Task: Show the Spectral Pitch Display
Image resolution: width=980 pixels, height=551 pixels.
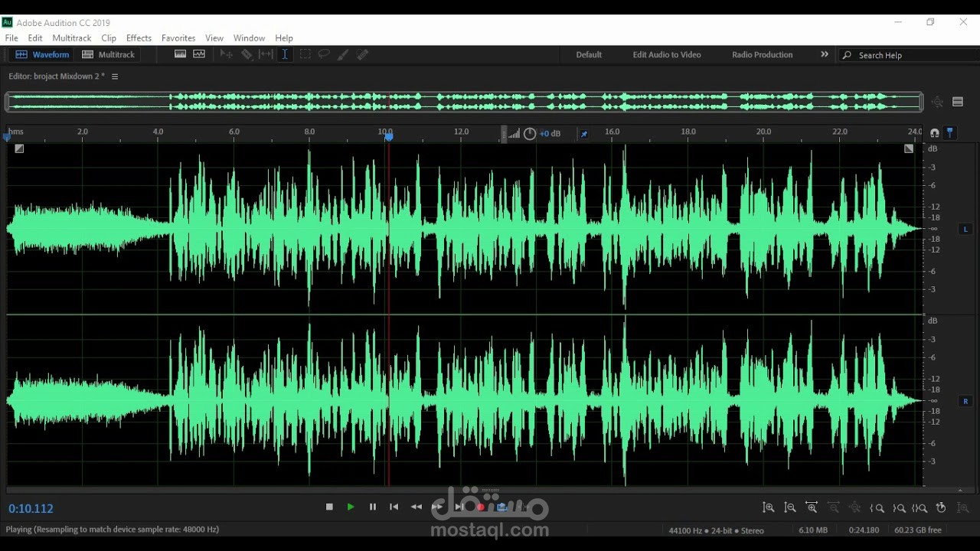Action: pos(199,54)
